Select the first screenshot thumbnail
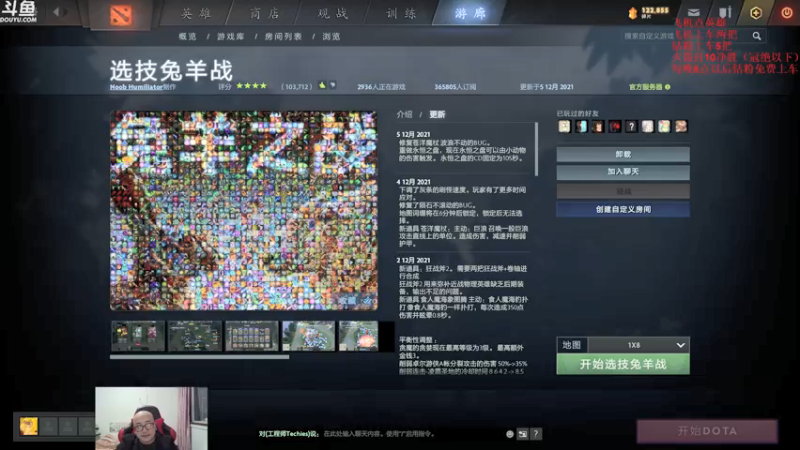800x450 pixels. click(x=138, y=336)
